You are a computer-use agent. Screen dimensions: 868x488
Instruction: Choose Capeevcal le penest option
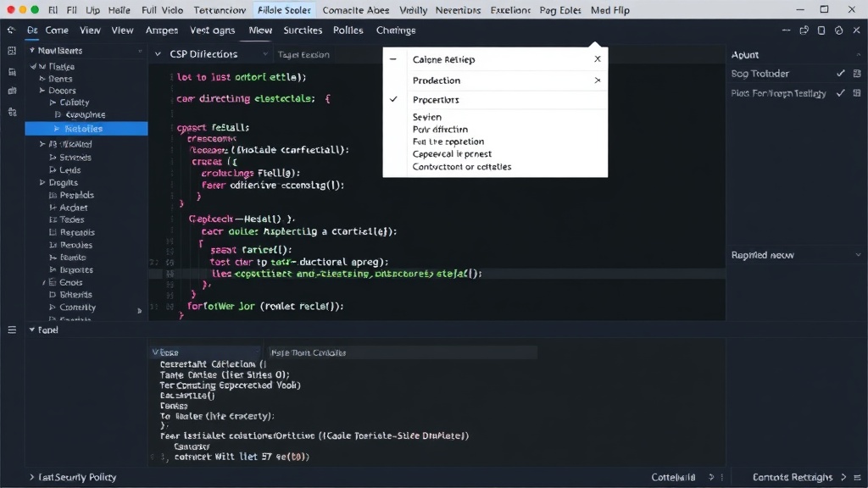[x=452, y=154]
